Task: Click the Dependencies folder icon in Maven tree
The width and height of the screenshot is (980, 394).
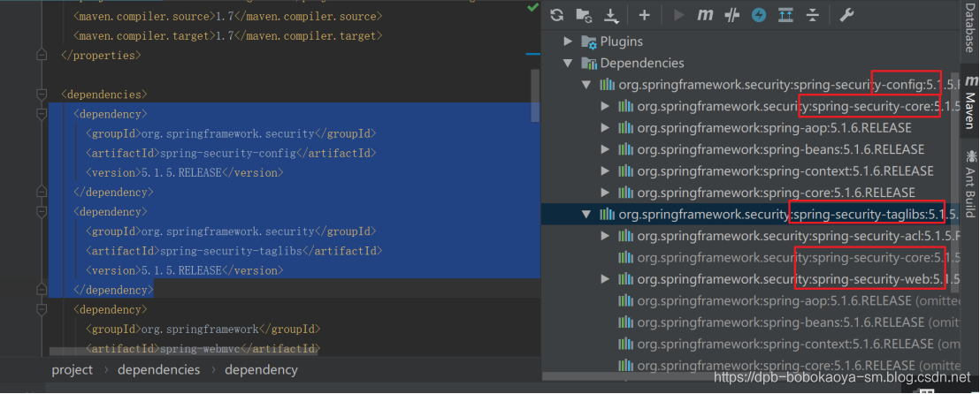Action: tap(589, 63)
